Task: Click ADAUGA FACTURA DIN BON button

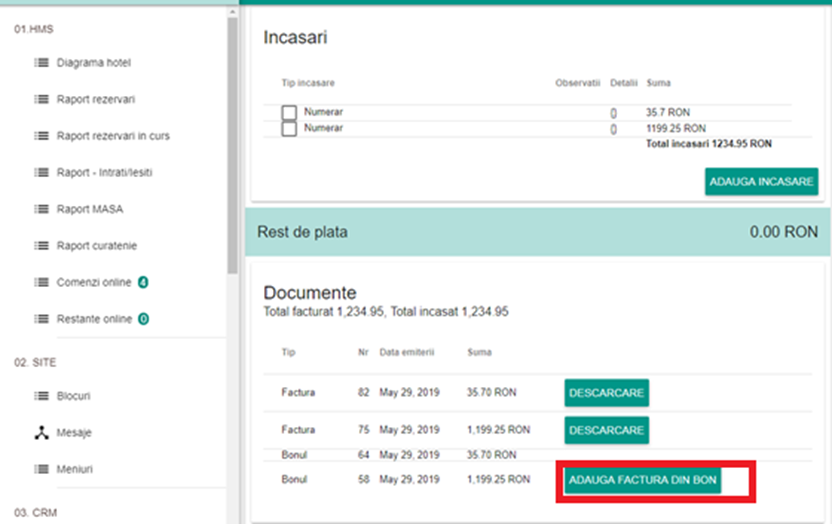Action: point(643,480)
